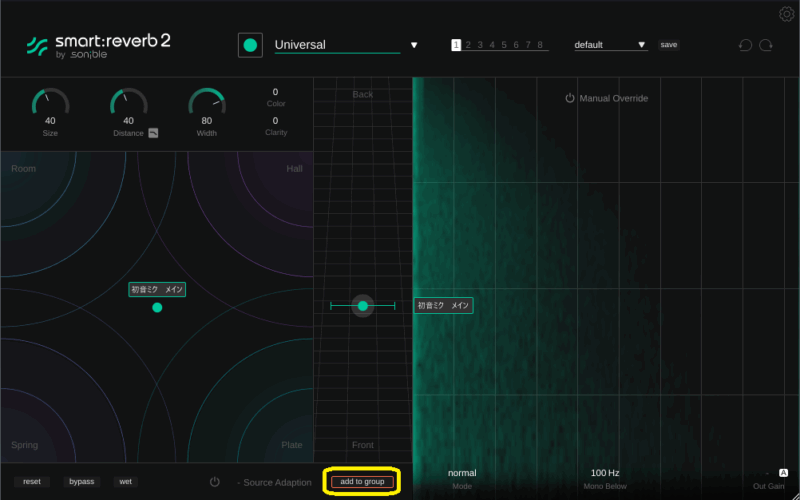Open the Universal profile dropdown arrow
Screen dimensions: 800x500
414,45
